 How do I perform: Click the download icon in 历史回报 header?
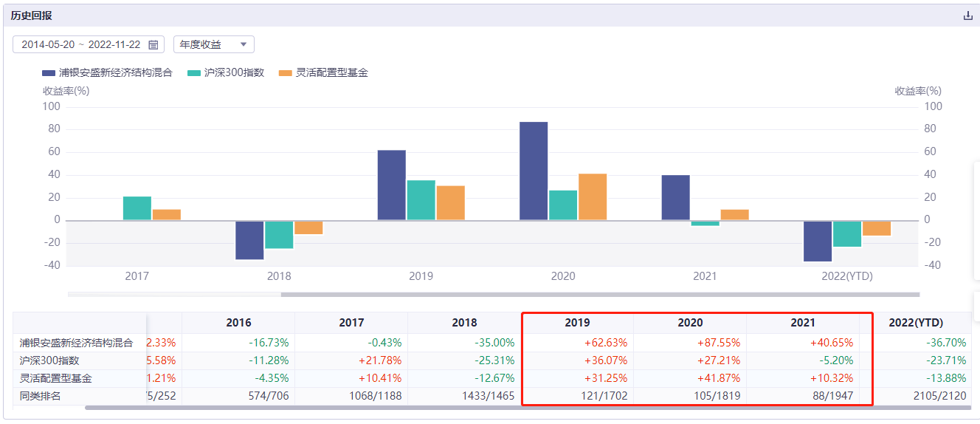[968, 16]
